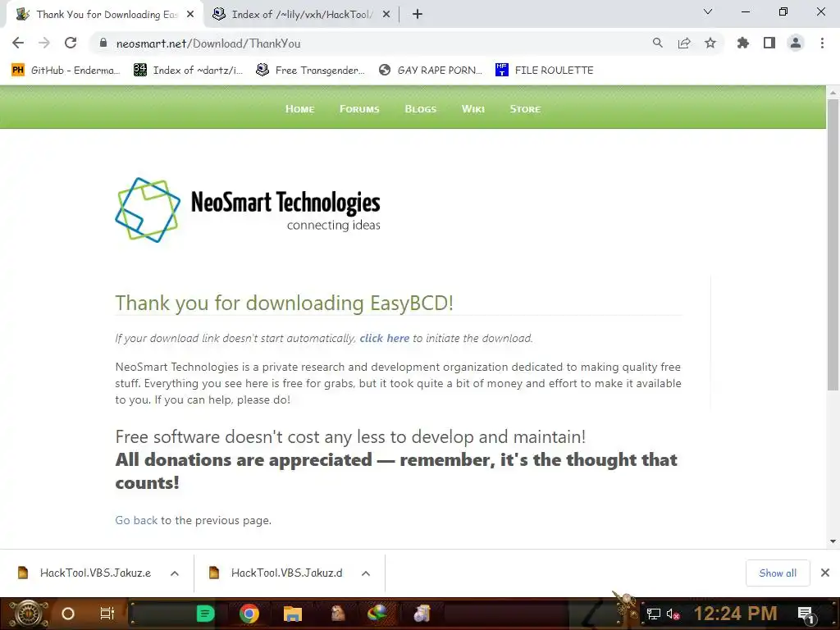Click the 'click here' download link

384,338
